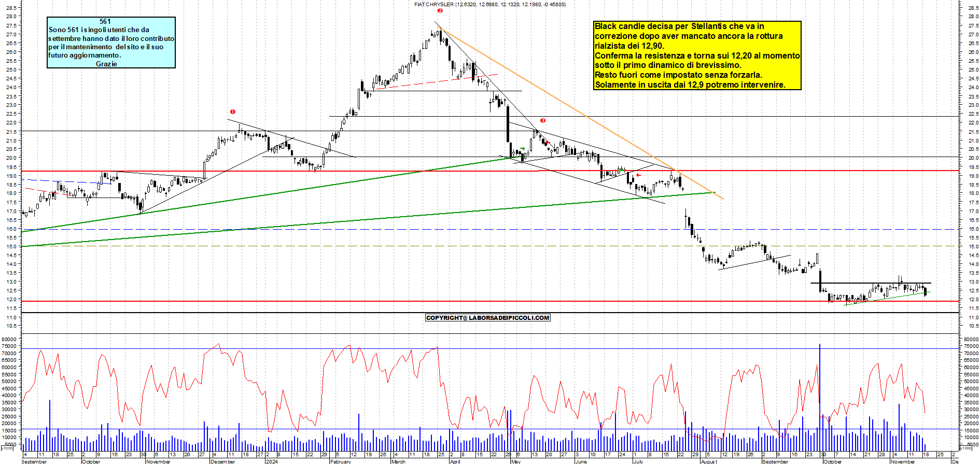The width and height of the screenshot is (980, 464).
Task: Select the July month label
Action: [x=638, y=461]
